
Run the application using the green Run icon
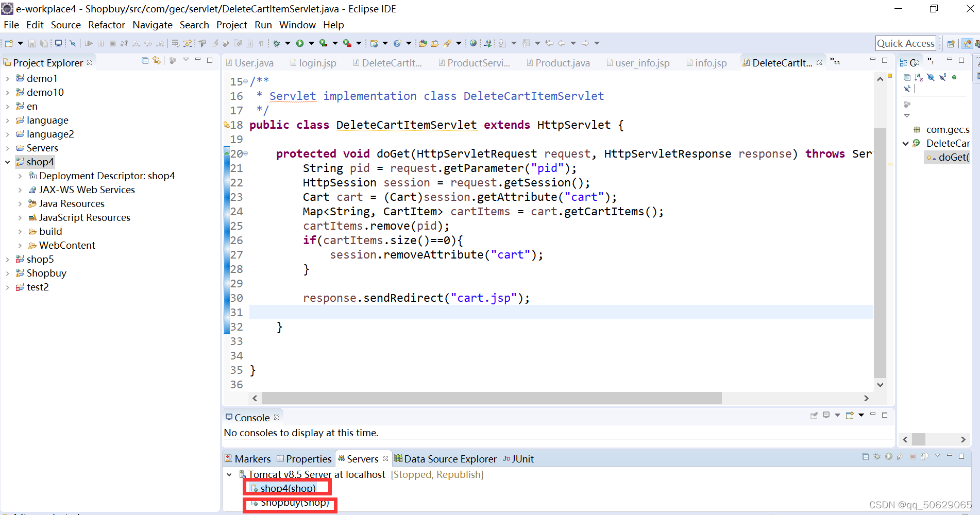pyautogui.click(x=299, y=43)
